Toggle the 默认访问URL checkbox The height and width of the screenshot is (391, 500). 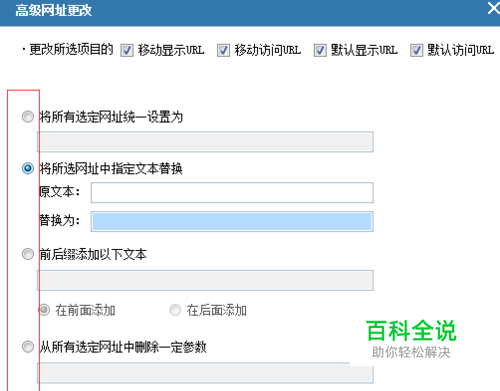point(417,51)
